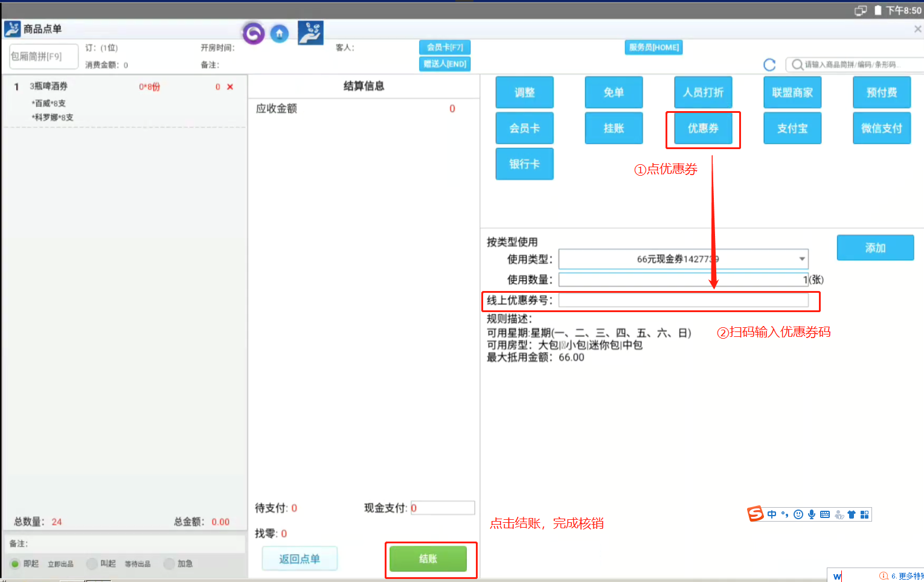Click the 总数量: 24 text

point(38,522)
